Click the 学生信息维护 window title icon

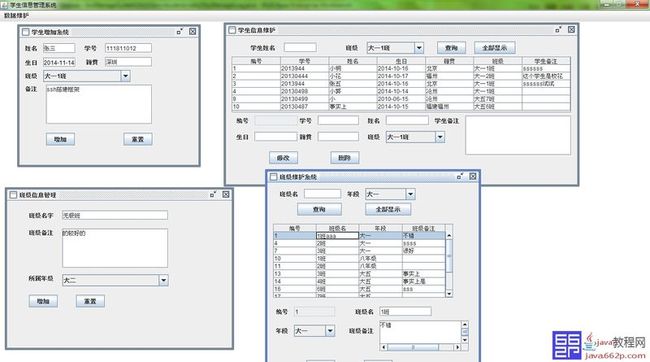(232, 30)
